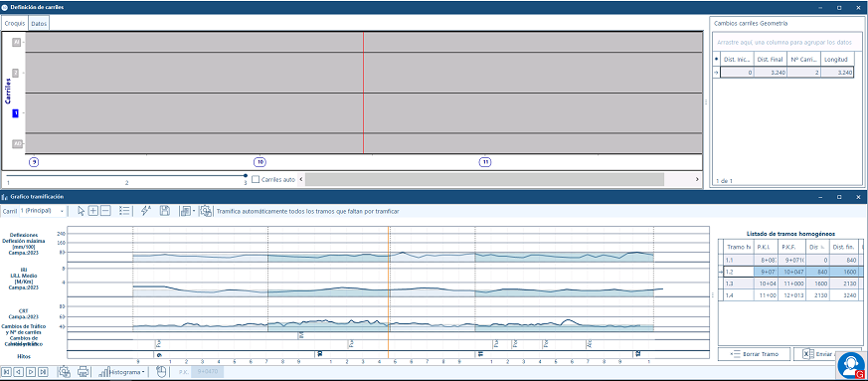Click the Borrar Tramo button

754,354
